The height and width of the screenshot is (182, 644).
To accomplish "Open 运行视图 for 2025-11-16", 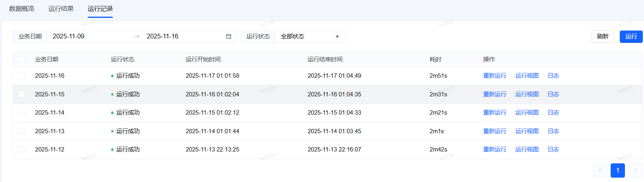I will pos(527,76).
